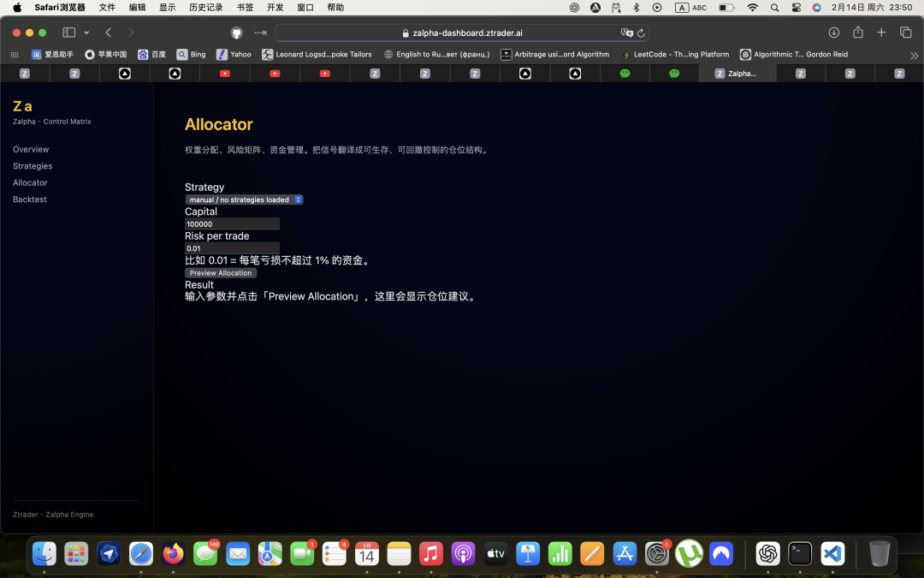Screen dimensions: 924x578
Task: Show more bookmarks with double chevron
Action: click(914, 56)
